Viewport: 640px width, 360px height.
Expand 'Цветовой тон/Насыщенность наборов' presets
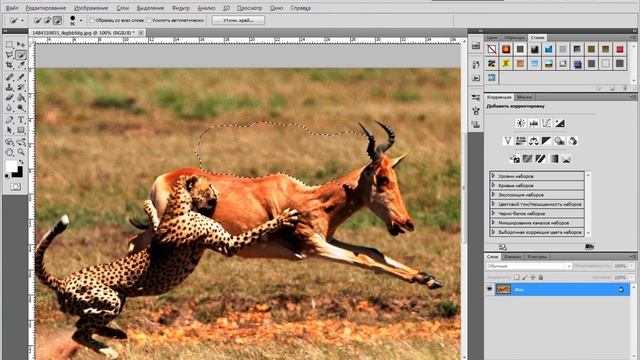493,204
